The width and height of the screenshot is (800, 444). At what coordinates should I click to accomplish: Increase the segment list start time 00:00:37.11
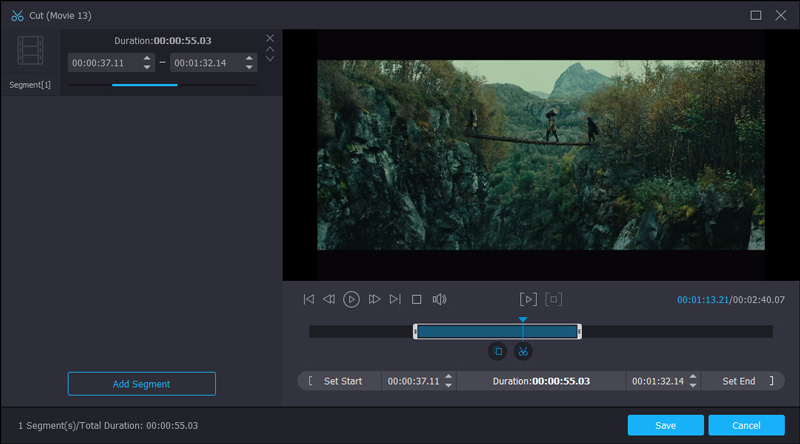pyautogui.click(x=147, y=58)
